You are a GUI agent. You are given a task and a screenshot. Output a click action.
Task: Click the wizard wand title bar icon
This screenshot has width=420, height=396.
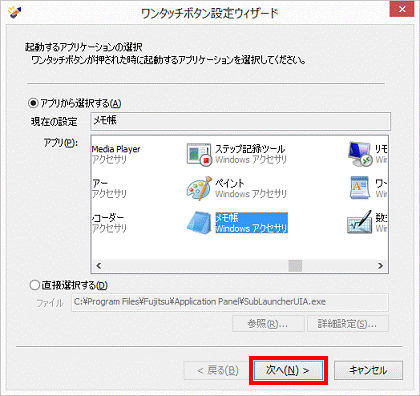click(x=15, y=11)
